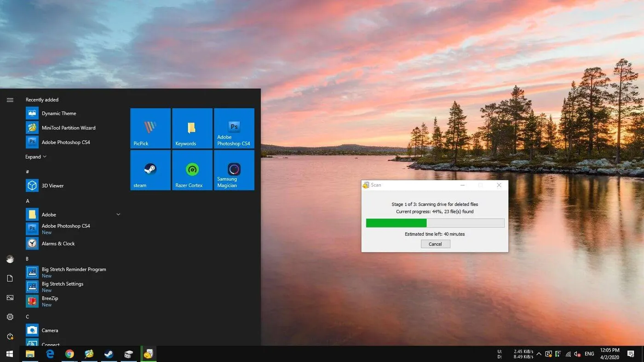This screenshot has height=362, width=644.
Task: Expand the Adobe folder in app list
Action: (x=74, y=215)
